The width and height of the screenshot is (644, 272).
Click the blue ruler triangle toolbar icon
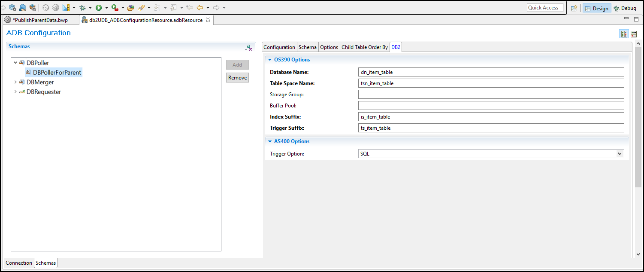66,8
